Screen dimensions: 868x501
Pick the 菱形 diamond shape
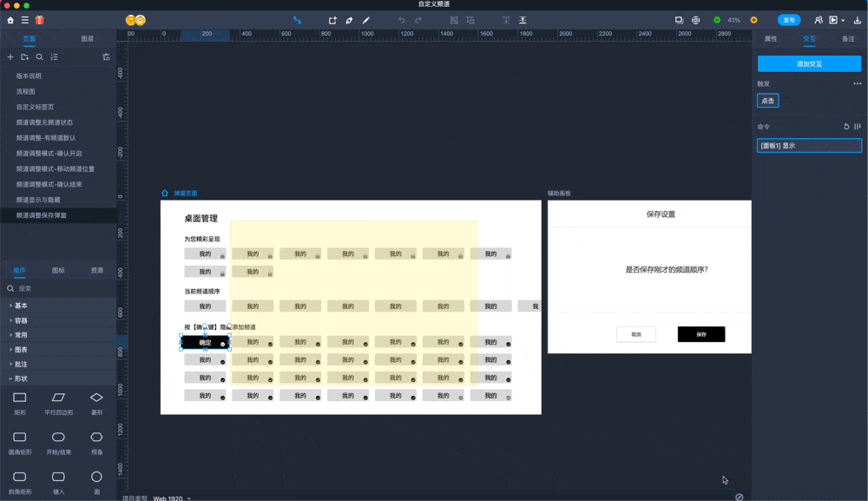97,403
